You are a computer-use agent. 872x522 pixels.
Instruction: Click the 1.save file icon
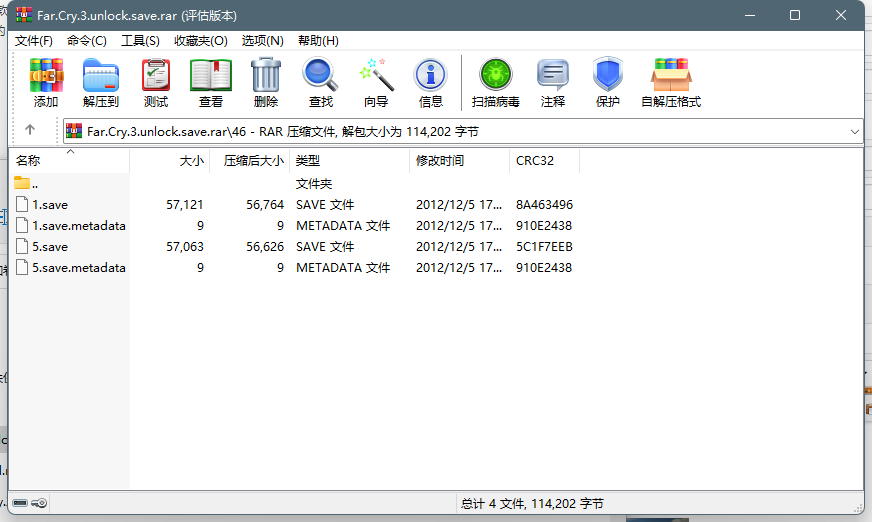(22, 204)
